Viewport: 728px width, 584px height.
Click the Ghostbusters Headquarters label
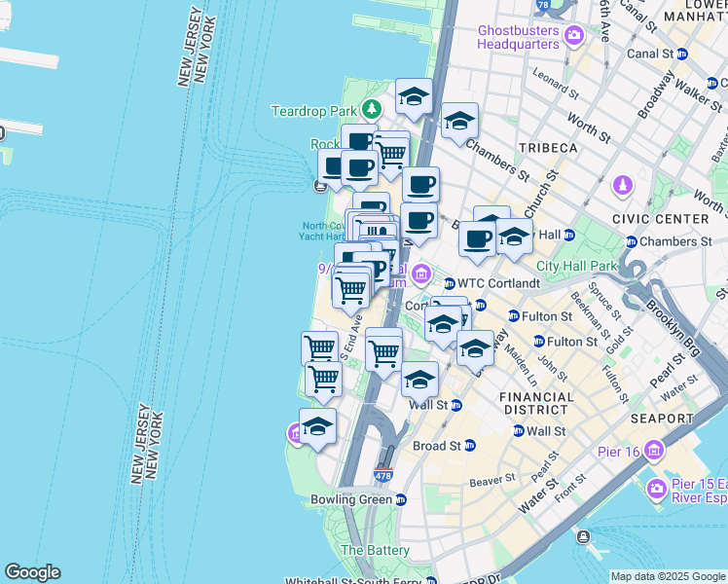point(518,37)
